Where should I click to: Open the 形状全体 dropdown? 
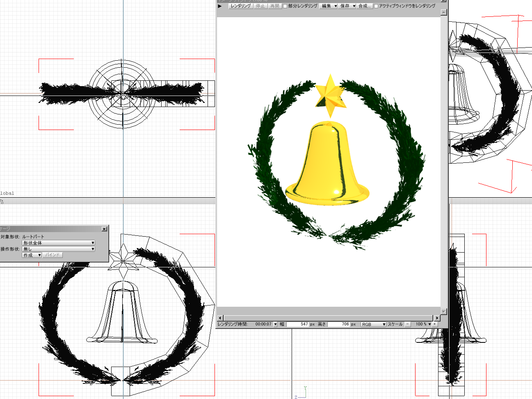coord(58,243)
